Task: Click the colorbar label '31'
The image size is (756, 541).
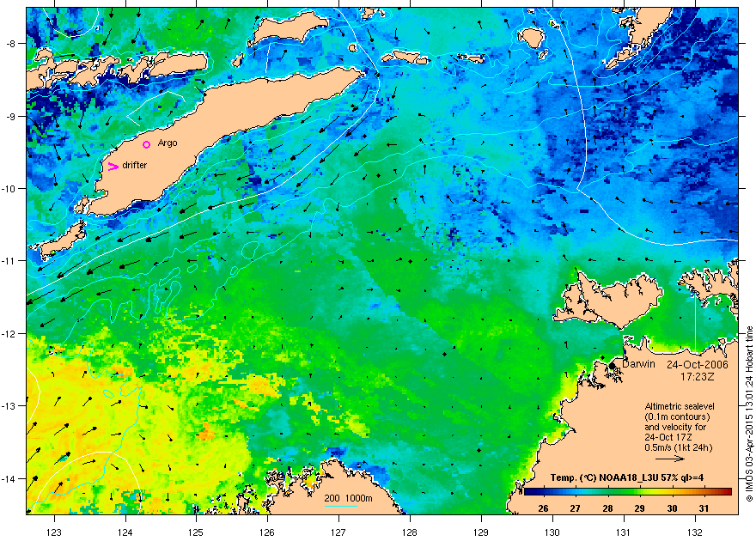Action: [x=704, y=508]
